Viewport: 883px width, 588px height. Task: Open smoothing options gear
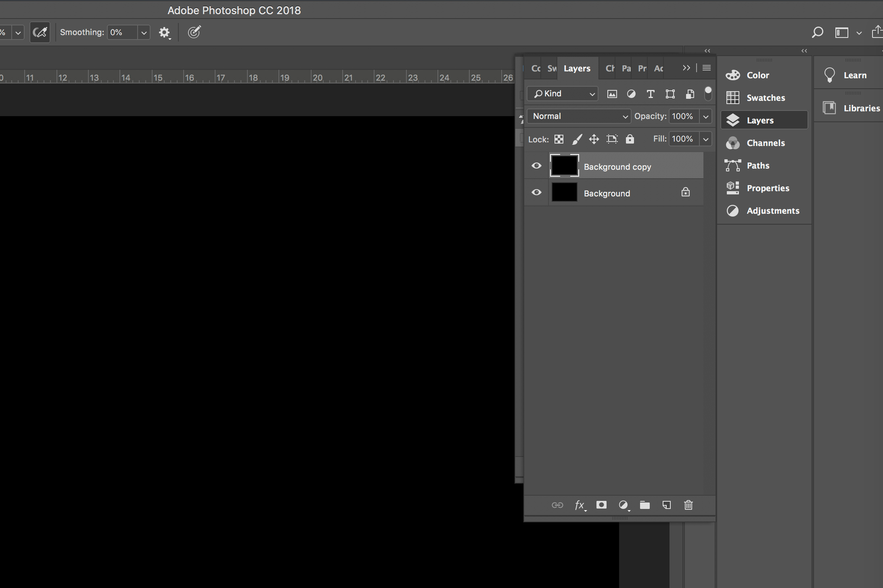click(164, 32)
